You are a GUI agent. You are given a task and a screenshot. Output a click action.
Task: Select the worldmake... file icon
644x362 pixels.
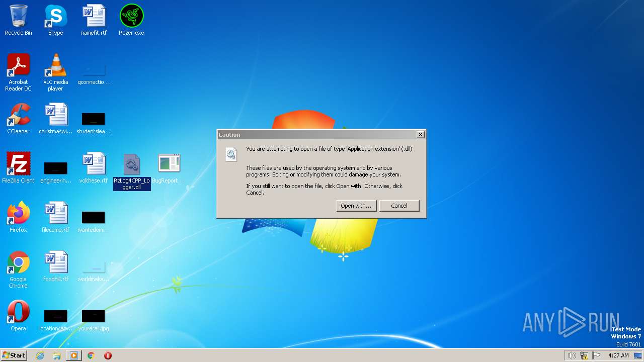coord(94,266)
